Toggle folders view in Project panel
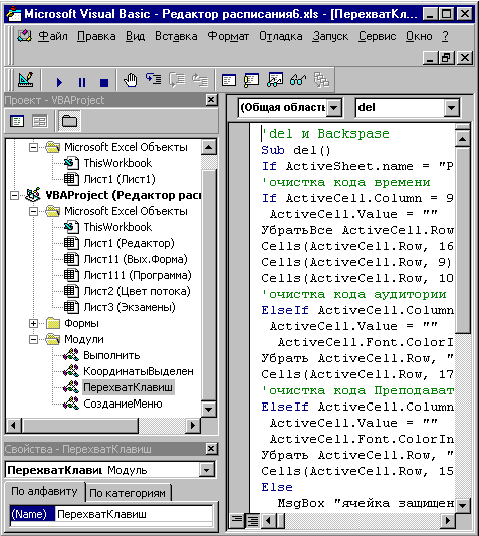Viewport: 479px width, 536px height. click(x=69, y=121)
